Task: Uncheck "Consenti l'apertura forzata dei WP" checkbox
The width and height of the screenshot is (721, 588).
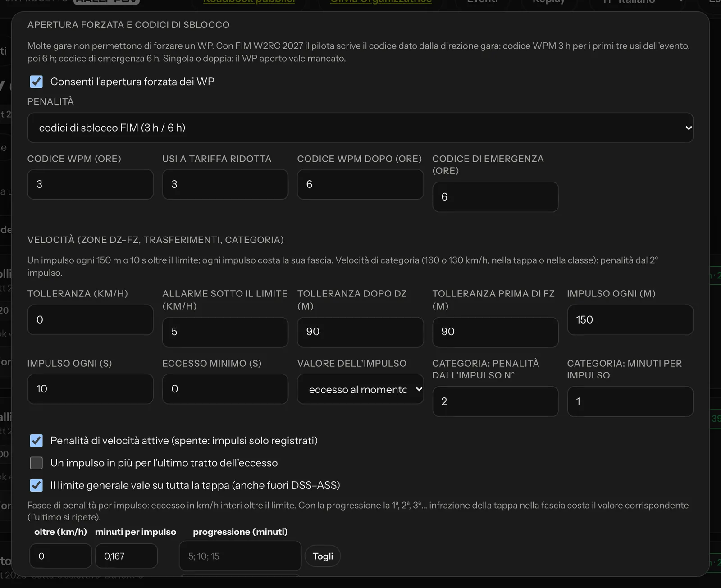Action: tap(36, 82)
